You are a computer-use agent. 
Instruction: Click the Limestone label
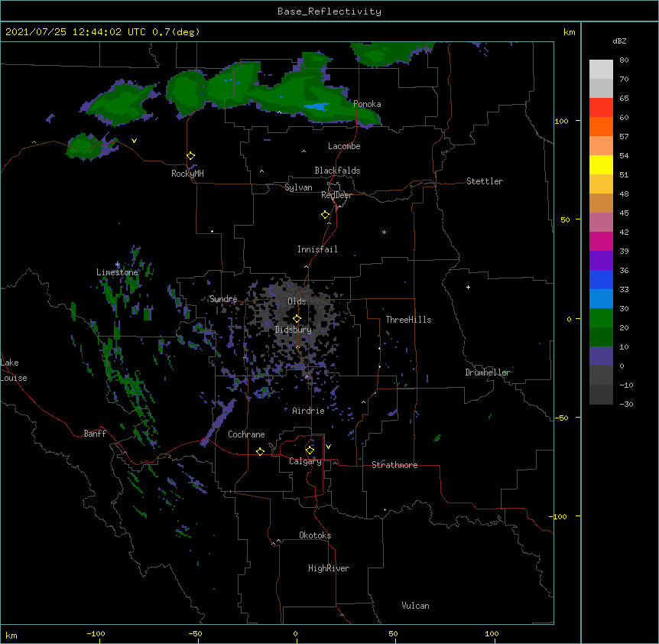(117, 272)
